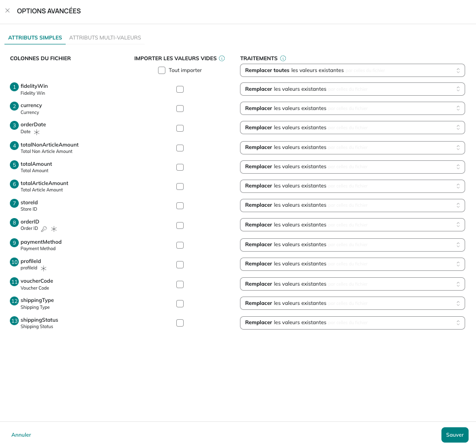Image resolution: width=476 pixels, height=448 pixels.
Task: Check the Tout importer checkbox
Action: [x=162, y=71]
